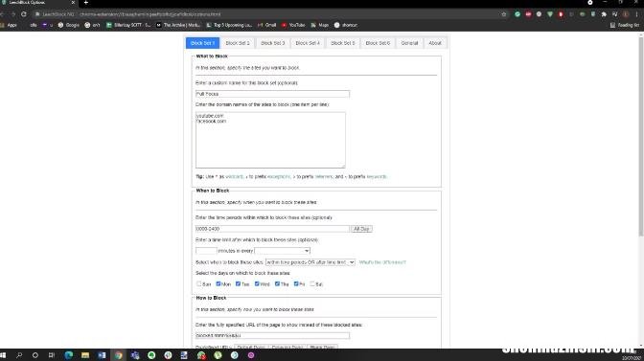The width and height of the screenshot is (644, 361).
Task: Open the 'exceptions' help link in the tip
Action: click(279, 177)
